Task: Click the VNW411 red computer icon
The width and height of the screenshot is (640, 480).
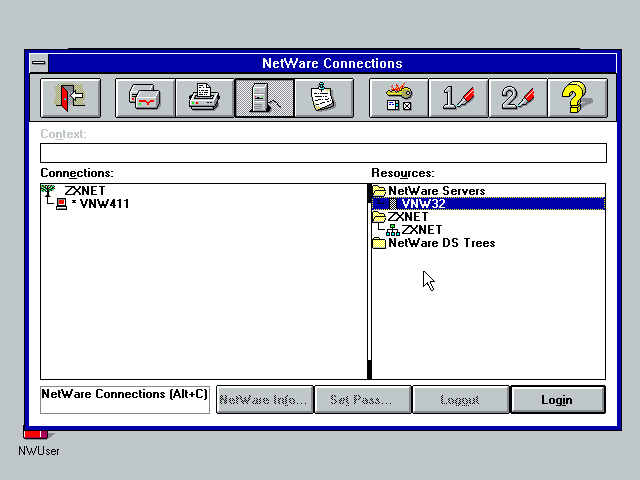Action: (61, 204)
